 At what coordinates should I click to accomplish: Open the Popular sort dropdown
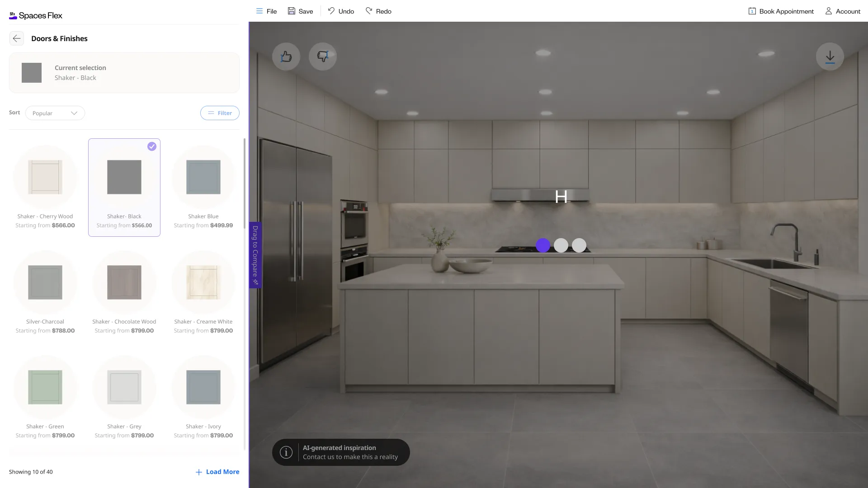(x=55, y=113)
